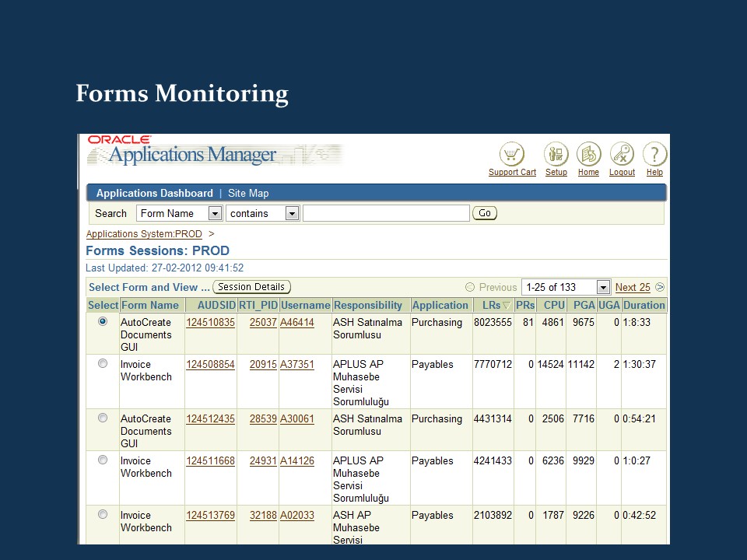Screen dimensions: 747x560
Task: Open Help via the question mark icon
Action: (x=654, y=153)
